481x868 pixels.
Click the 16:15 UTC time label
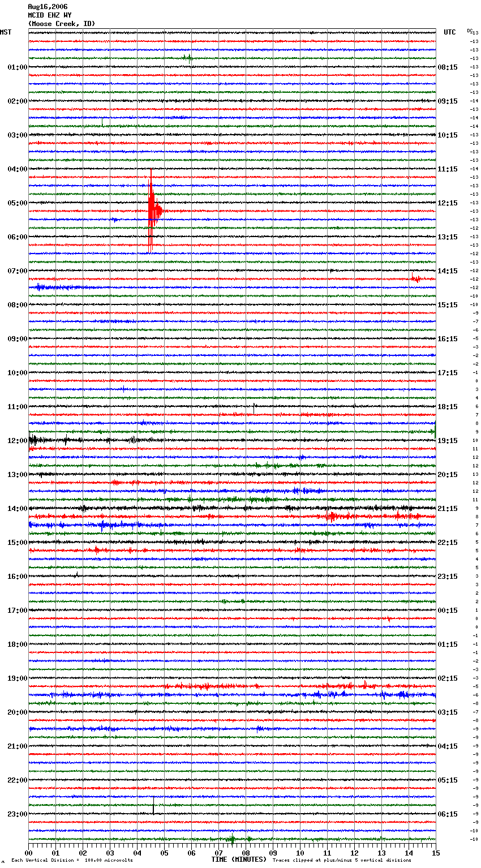click(x=448, y=339)
